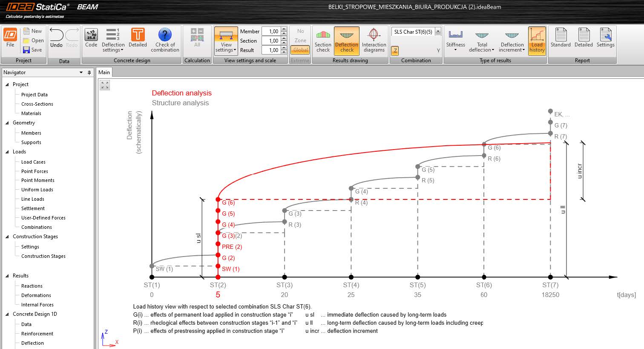
Task: Select the Stiffness results icon
Action: point(455,40)
